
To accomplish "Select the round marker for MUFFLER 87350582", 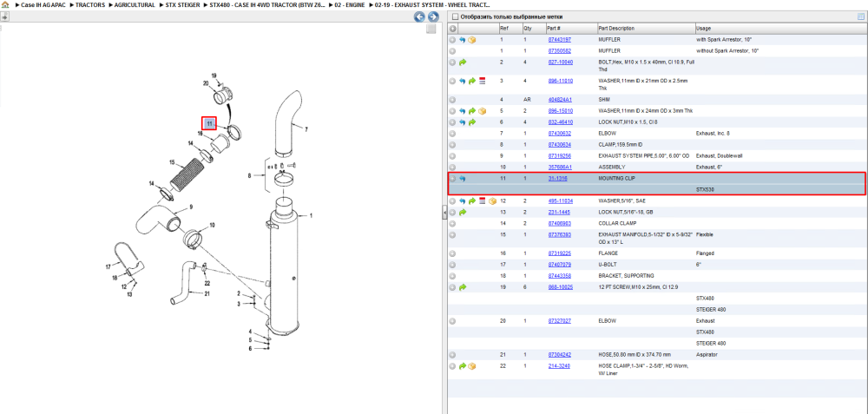I will [452, 51].
